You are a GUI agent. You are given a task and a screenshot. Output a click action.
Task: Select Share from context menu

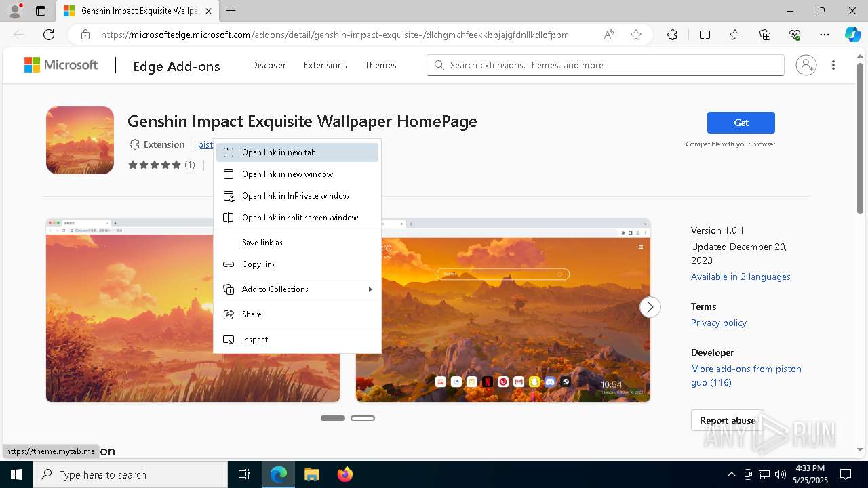297,314
